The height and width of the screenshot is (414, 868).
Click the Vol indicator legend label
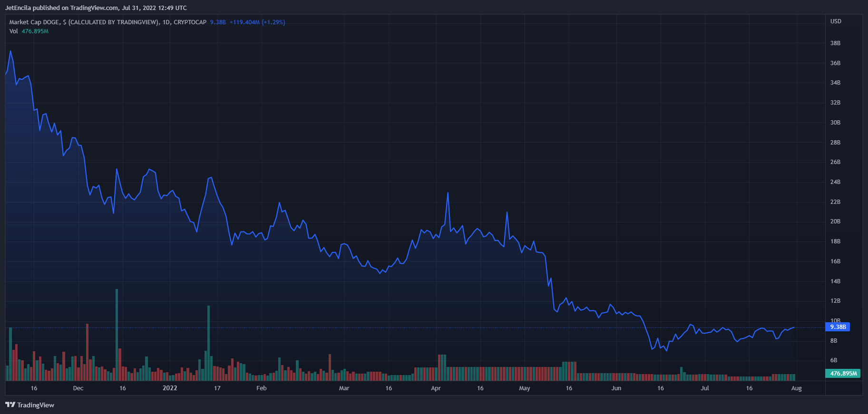13,31
